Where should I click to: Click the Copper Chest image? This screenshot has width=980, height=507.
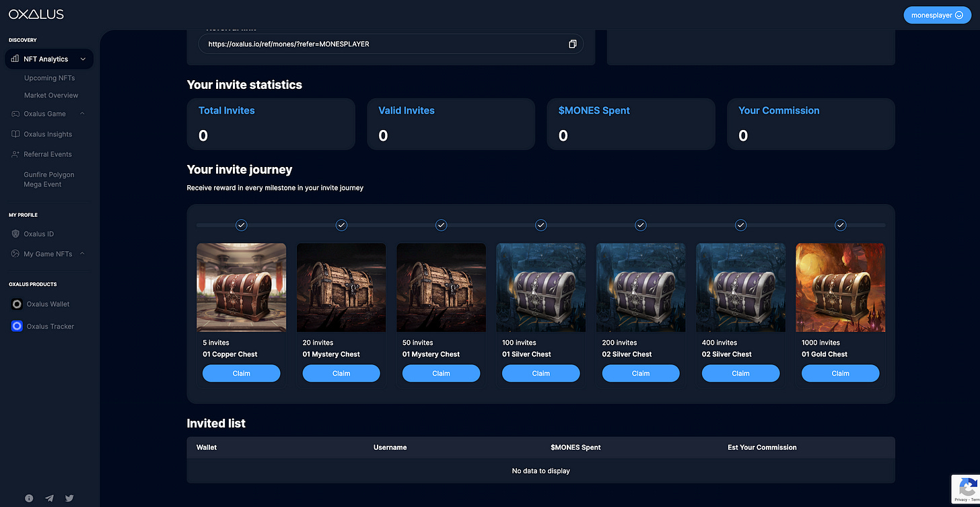coord(242,288)
